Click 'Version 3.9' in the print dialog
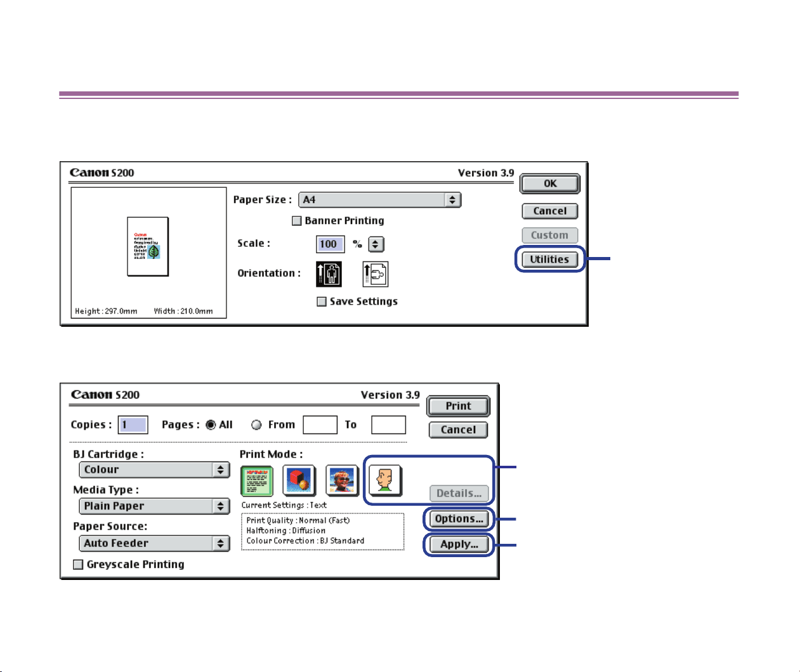The height and width of the screenshot is (672, 800). coord(390,395)
